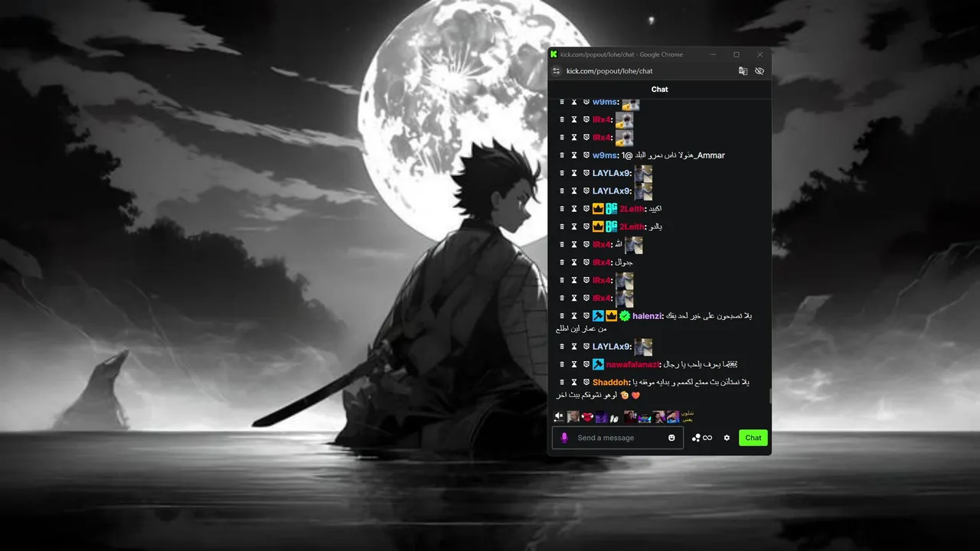Insert the pixel sunglasses emote
The width and height of the screenshot is (980, 551).
pos(644,417)
